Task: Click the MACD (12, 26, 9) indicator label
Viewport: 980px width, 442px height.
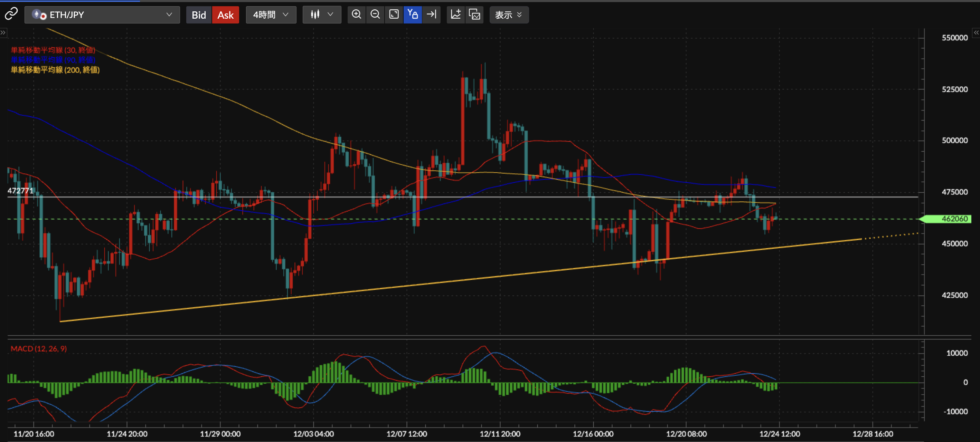Action: point(38,348)
